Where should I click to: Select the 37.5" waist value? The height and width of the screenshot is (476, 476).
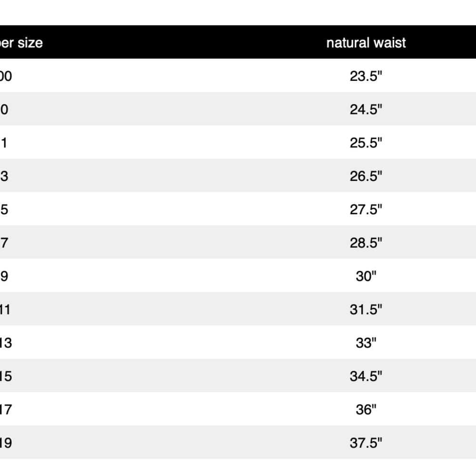(366, 443)
